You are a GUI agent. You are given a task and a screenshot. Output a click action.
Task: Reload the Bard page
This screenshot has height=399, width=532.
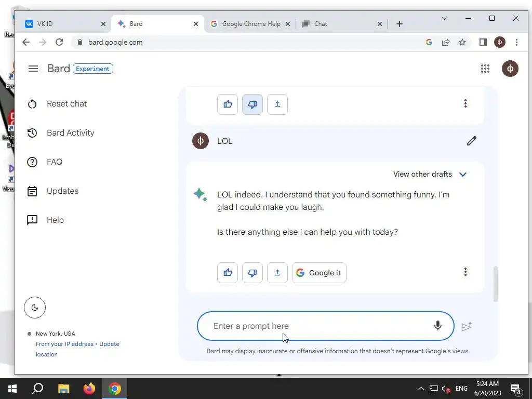(59, 42)
